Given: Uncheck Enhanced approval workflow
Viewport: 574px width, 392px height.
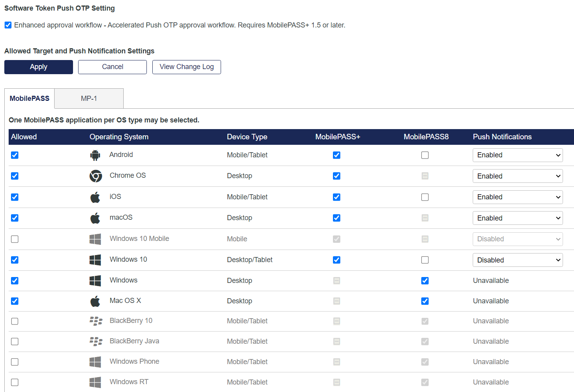Looking at the screenshot, I should click(8, 25).
